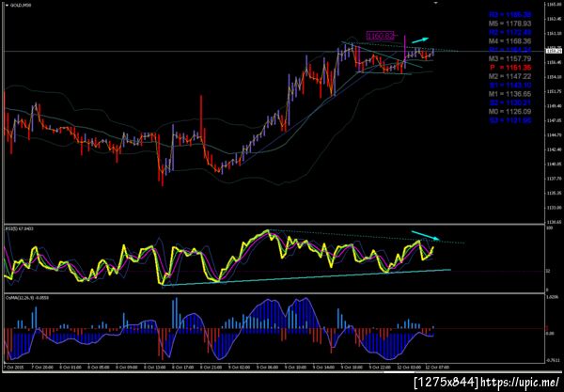Select the blue S2 support label
The image size is (564, 392).
coord(509,102)
